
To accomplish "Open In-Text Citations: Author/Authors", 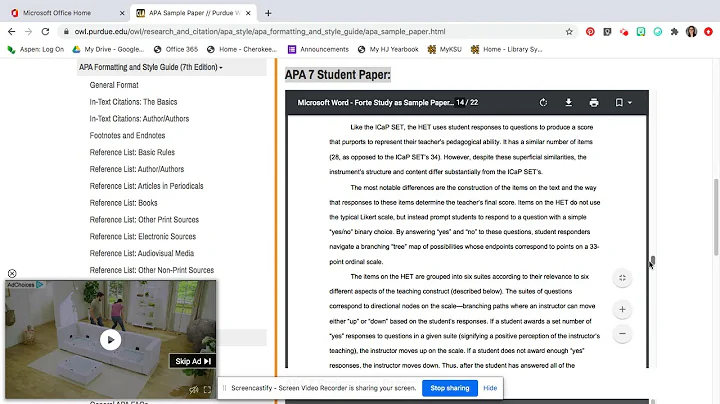I will tap(139, 118).
